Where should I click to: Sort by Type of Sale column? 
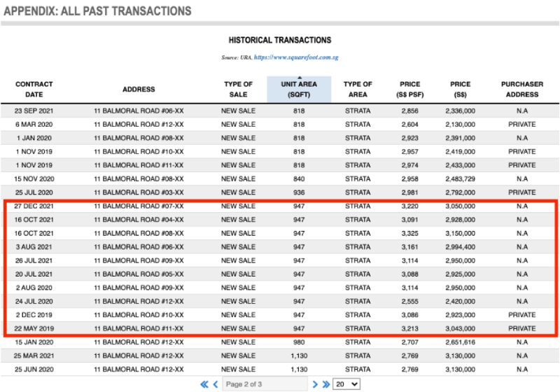pyautogui.click(x=238, y=89)
